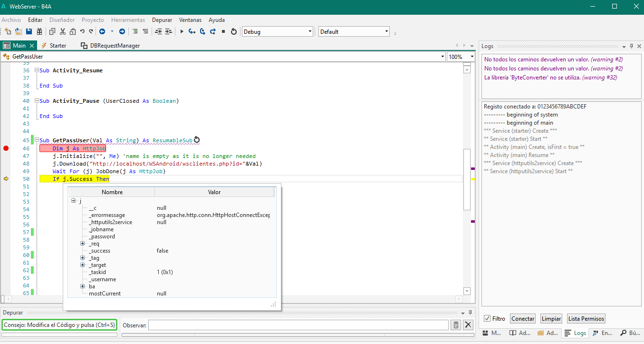Click the restart circular arrow icon
Screen dimensions: 644x344
click(233, 31)
